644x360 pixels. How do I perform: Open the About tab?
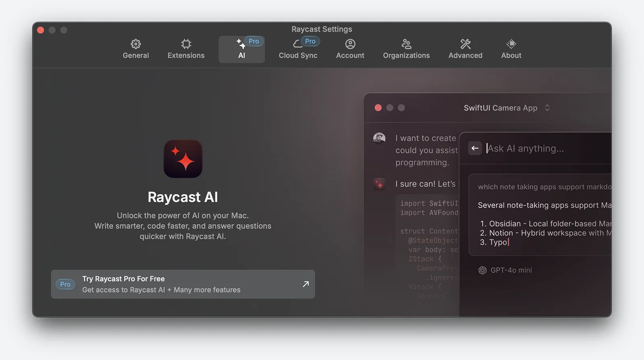(511, 49)
